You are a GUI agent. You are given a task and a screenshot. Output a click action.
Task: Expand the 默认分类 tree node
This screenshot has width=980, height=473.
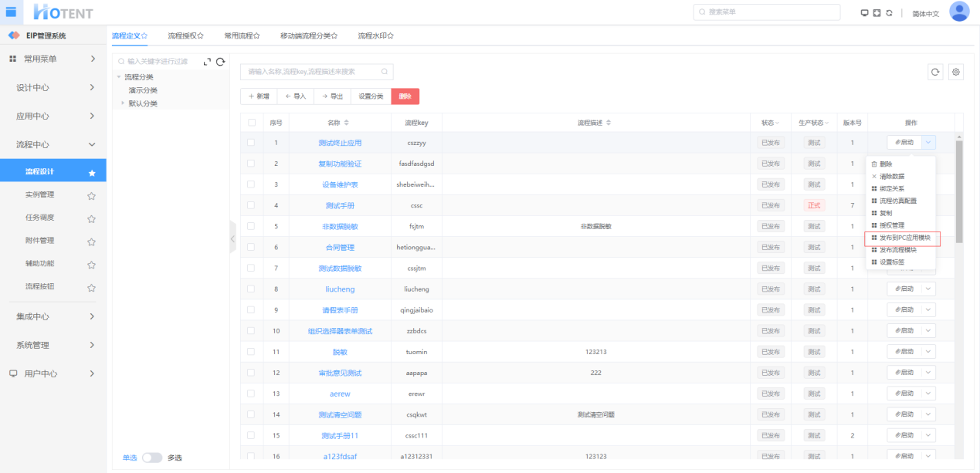(122, 103)
